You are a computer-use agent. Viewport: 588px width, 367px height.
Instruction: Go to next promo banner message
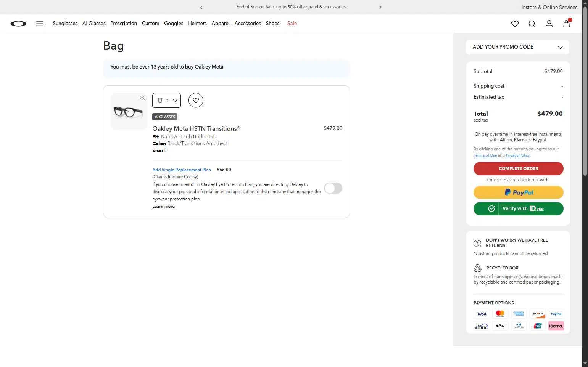380,7
